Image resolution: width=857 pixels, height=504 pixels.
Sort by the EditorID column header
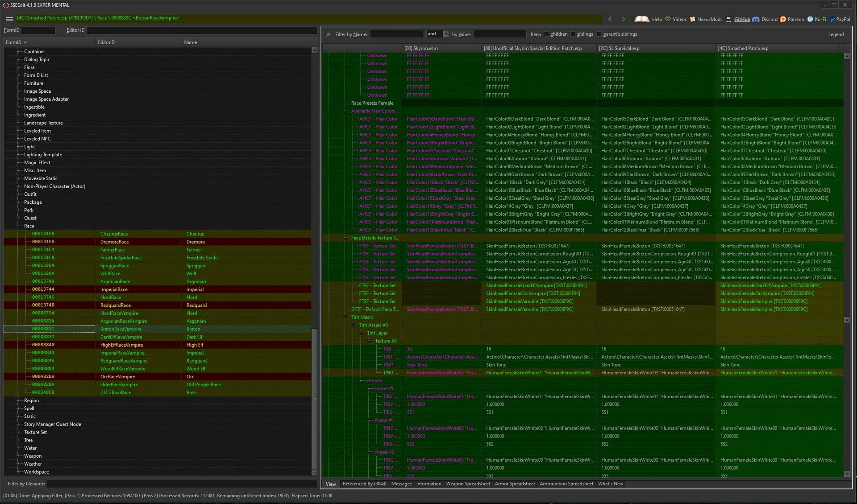click(x=139, y=42)
